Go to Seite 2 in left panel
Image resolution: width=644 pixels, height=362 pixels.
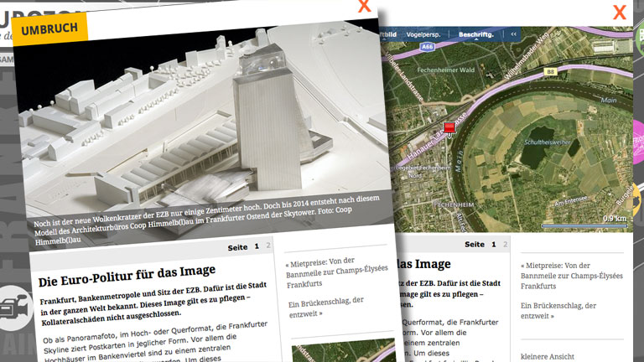pyautogui.click(x=268, y=246)
